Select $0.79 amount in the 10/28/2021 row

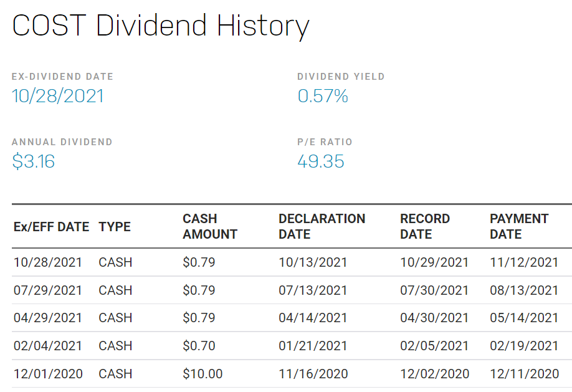(199, 262)
